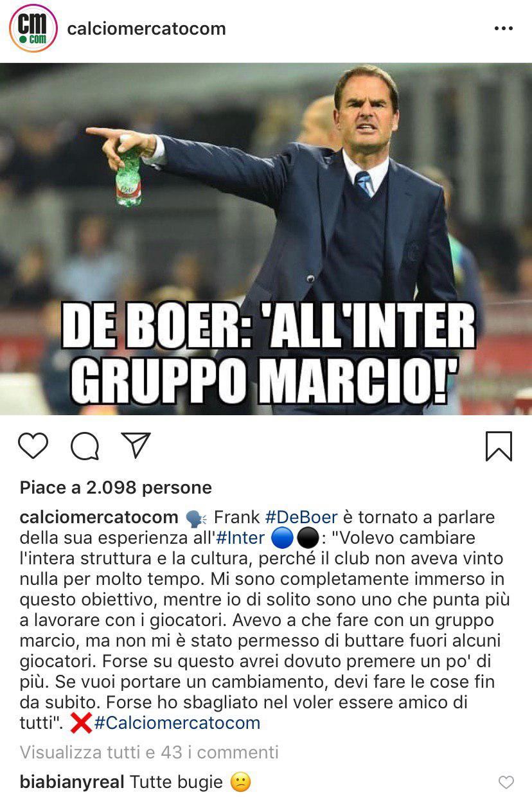Tap the calciomercatocom profile avatar
The image size is (532, 797).
point(33,28)
